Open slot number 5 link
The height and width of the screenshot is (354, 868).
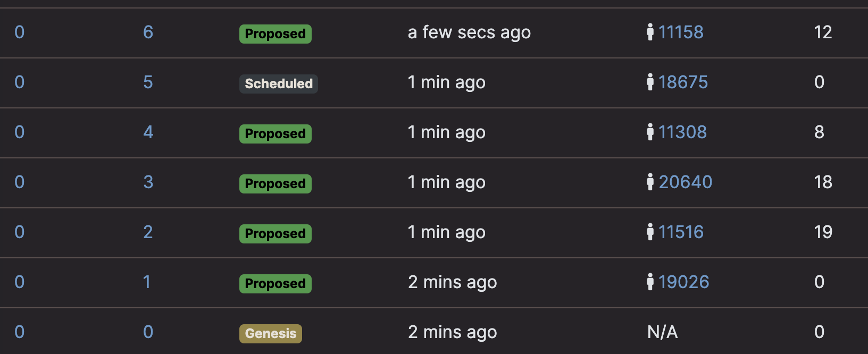tap(148, 82)
